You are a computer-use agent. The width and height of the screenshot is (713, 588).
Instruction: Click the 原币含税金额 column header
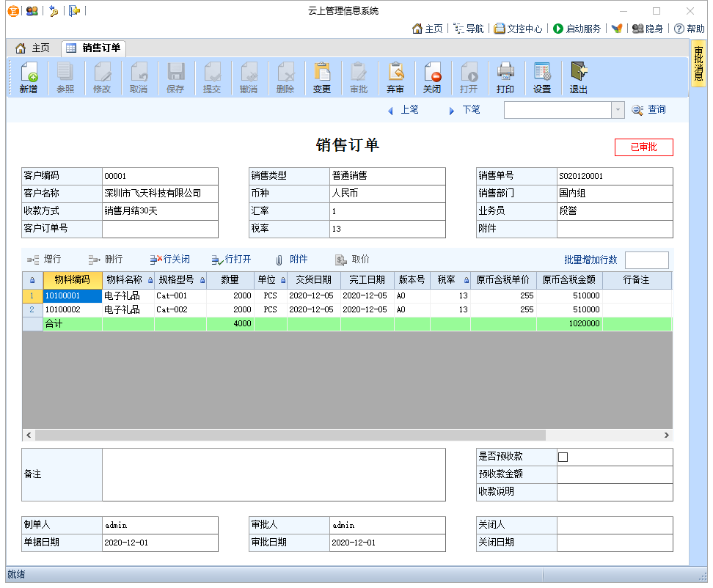click(x=569, y=280)
